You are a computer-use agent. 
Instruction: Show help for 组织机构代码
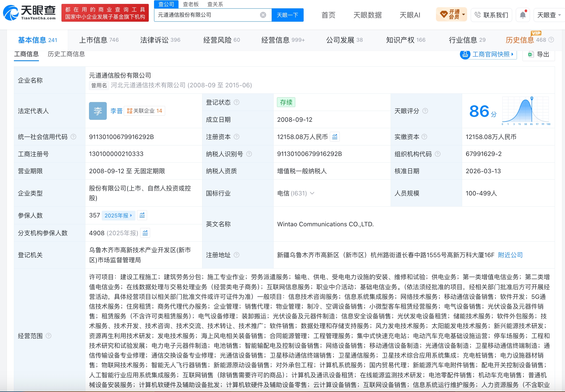click(x=438, y=154)
